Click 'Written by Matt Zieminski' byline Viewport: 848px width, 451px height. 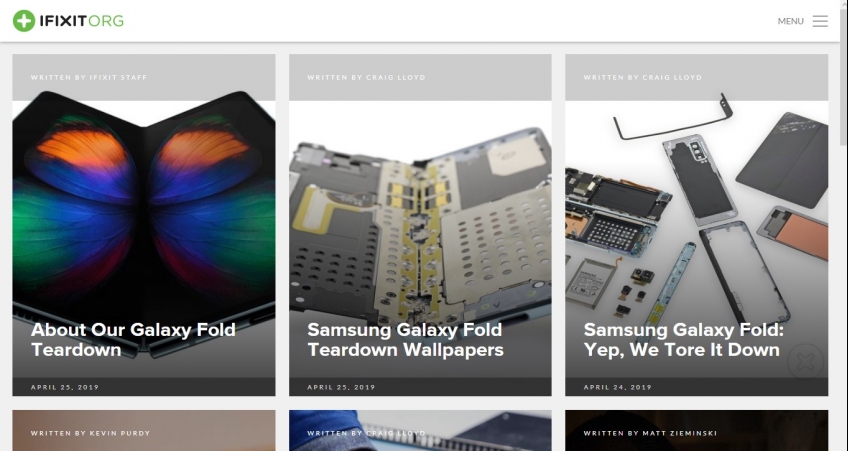click(x=650, y=433)
